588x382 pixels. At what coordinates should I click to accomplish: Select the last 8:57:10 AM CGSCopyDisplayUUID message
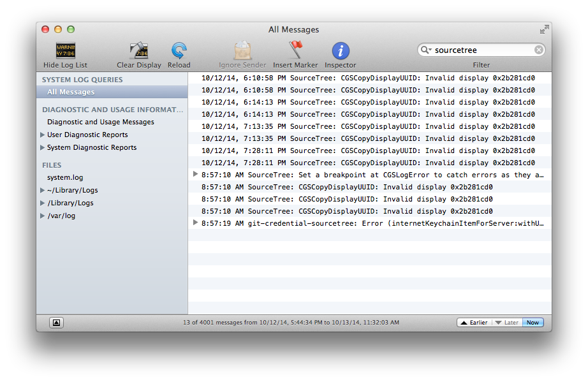[x=369, y=211]
